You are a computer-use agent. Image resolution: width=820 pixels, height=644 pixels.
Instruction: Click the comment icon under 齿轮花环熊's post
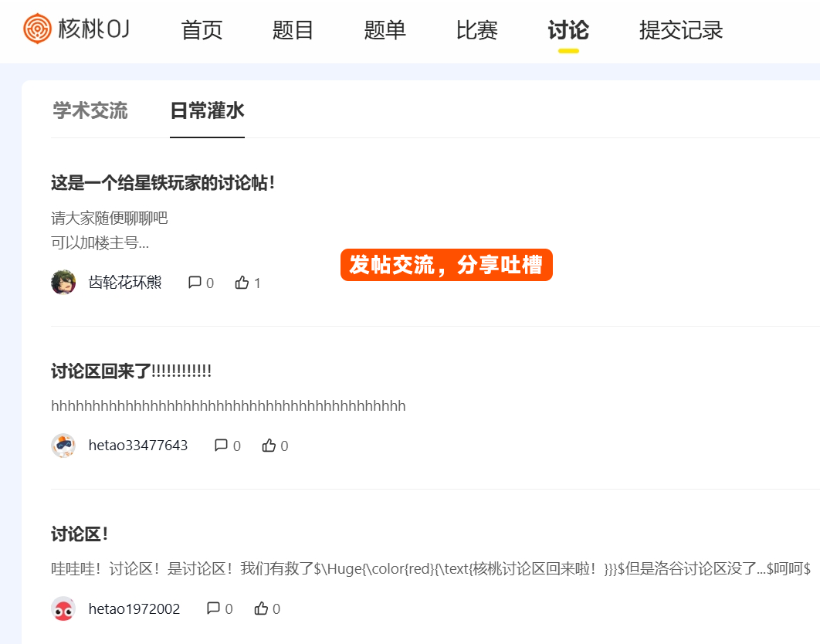click(x=195, y=283)
